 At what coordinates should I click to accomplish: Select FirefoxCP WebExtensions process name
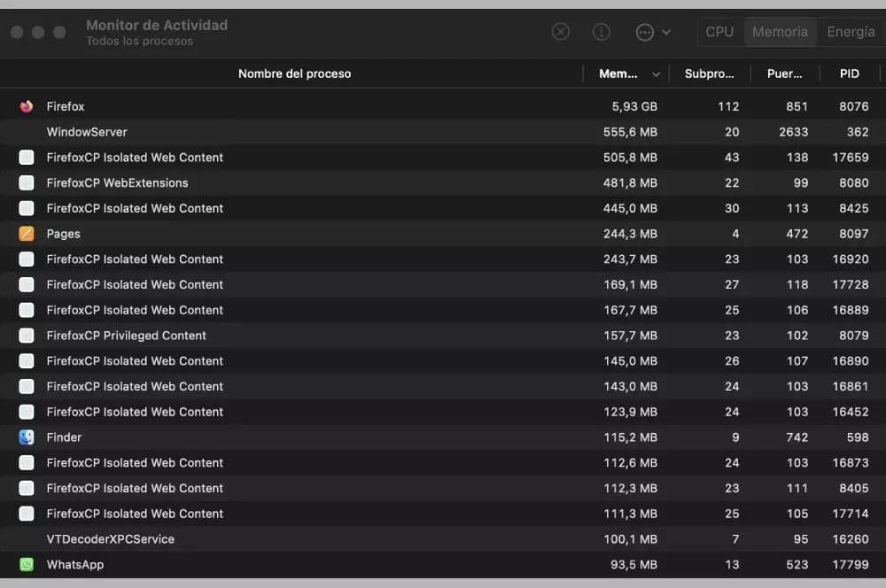point(118,182)
